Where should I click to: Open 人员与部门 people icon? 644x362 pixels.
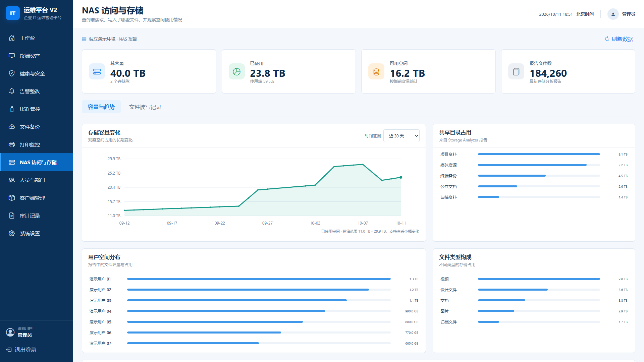tap(12, 180)
